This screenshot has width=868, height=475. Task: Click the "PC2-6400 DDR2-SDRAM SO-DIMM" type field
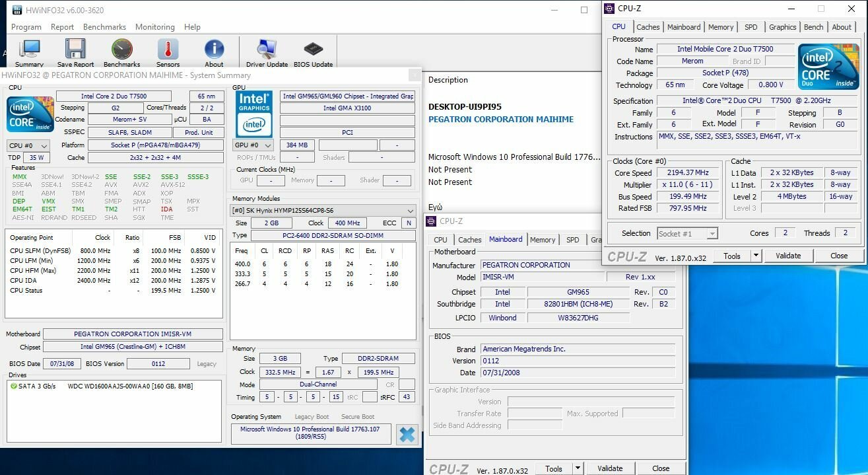tap(333, 236)
